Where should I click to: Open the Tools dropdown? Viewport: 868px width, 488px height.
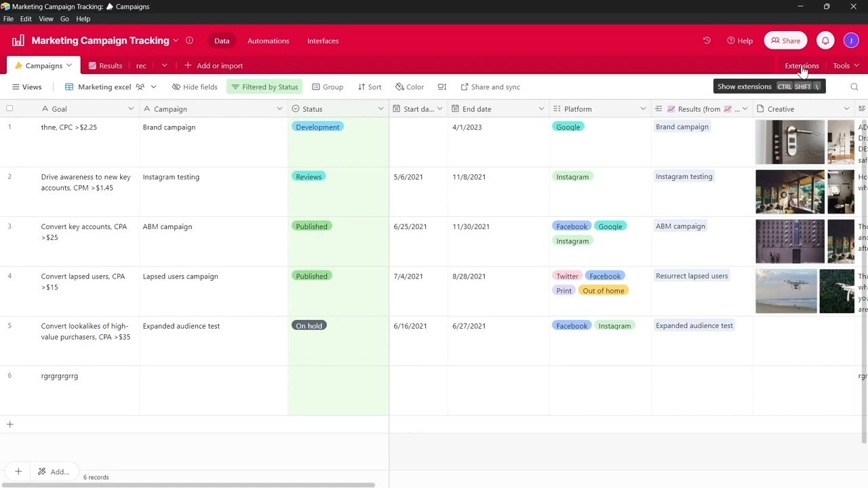(846, 66)
